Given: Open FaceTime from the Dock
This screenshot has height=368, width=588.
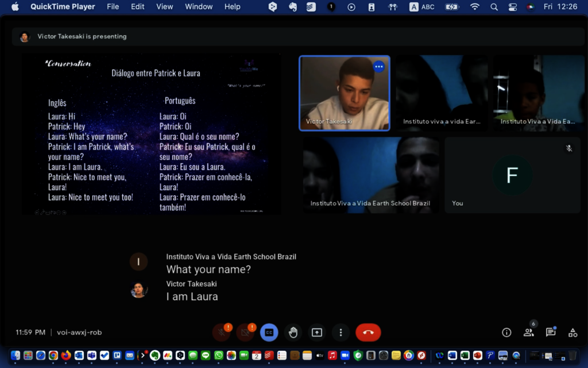Looking at the screenshot, I should [243, 355].
